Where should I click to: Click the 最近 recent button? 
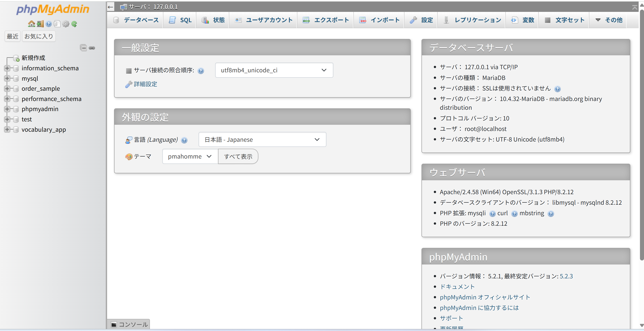[x=13, y=37]
